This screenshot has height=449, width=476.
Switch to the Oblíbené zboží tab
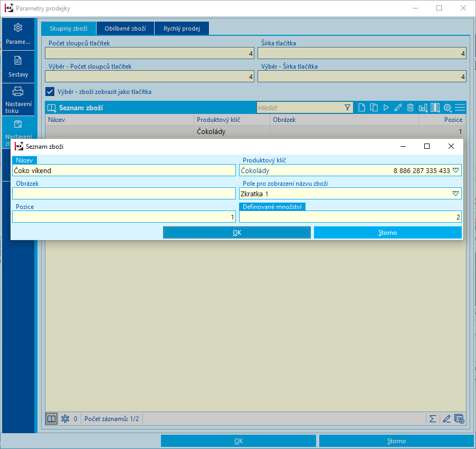(125, 28)
